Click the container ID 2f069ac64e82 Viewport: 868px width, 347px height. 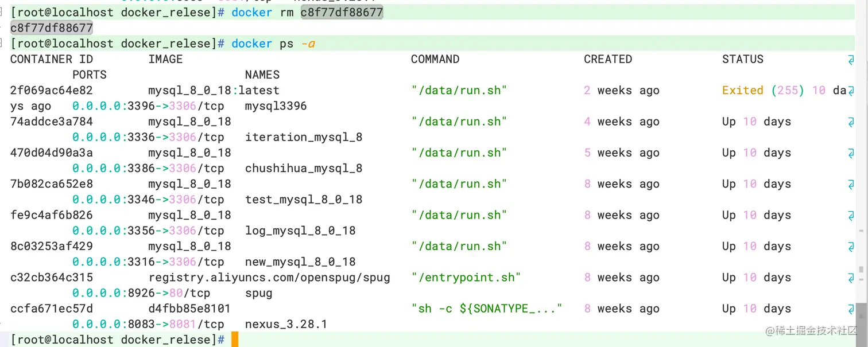[52, 91]
